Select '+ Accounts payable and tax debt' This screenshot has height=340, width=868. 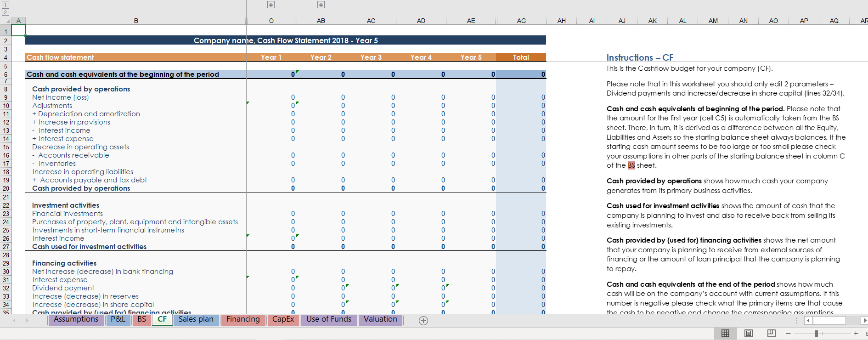[90, 180]
